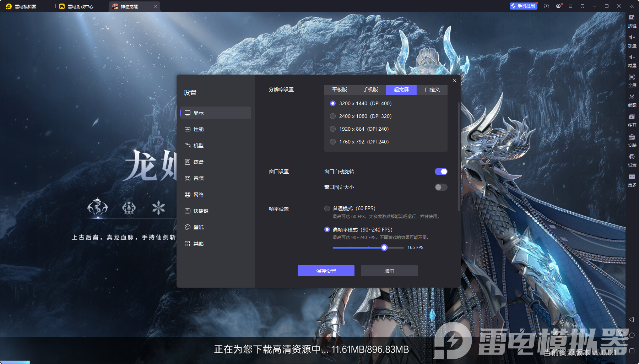Tap the Android back triangle button
The image size is (639, 364).
click(632, 320)
